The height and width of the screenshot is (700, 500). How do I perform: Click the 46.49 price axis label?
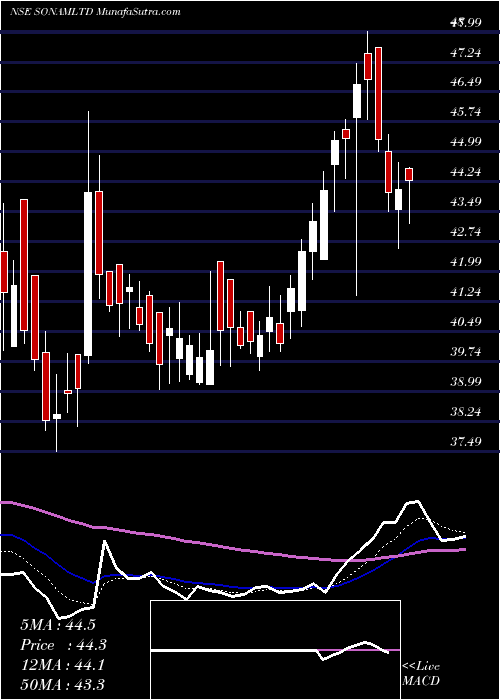point(466,82)
